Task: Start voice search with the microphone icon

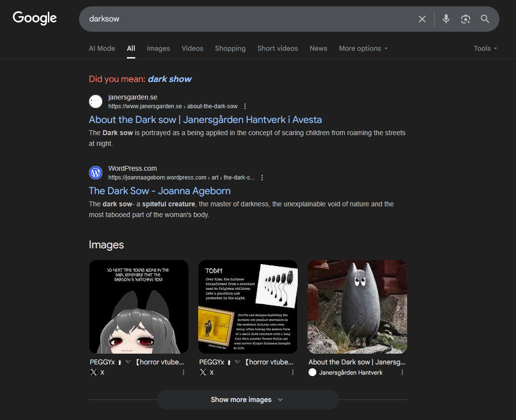Action: pyautogui.click(x=446, y=19)
